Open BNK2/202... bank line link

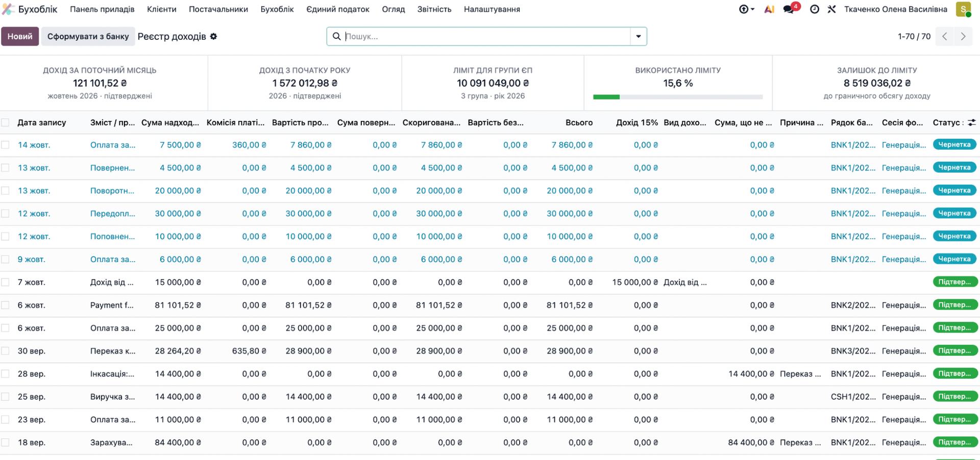853,305
